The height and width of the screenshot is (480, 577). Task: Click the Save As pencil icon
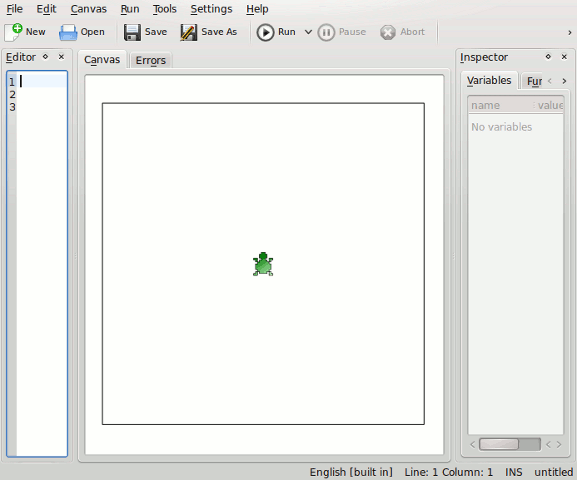[188, 32]
